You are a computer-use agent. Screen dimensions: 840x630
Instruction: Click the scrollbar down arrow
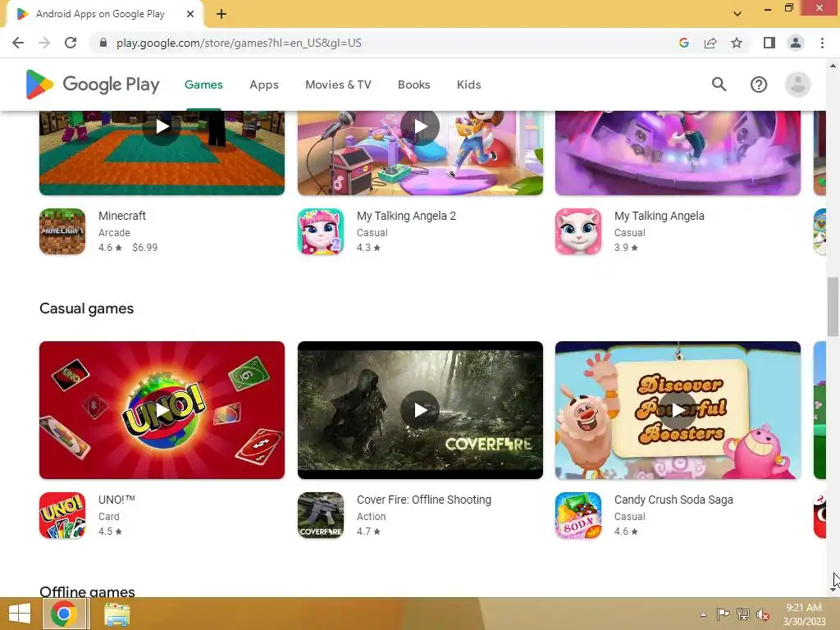pyautogui.click(x=833, y=590)
